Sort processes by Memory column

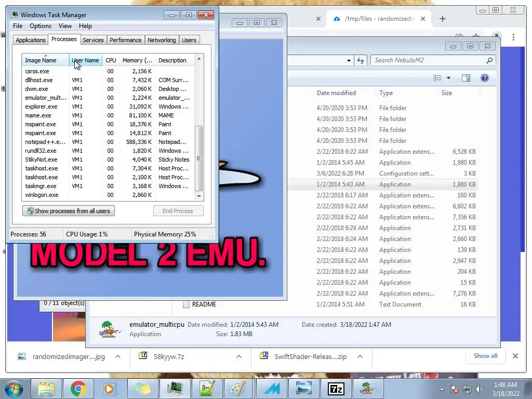(137, 60)
